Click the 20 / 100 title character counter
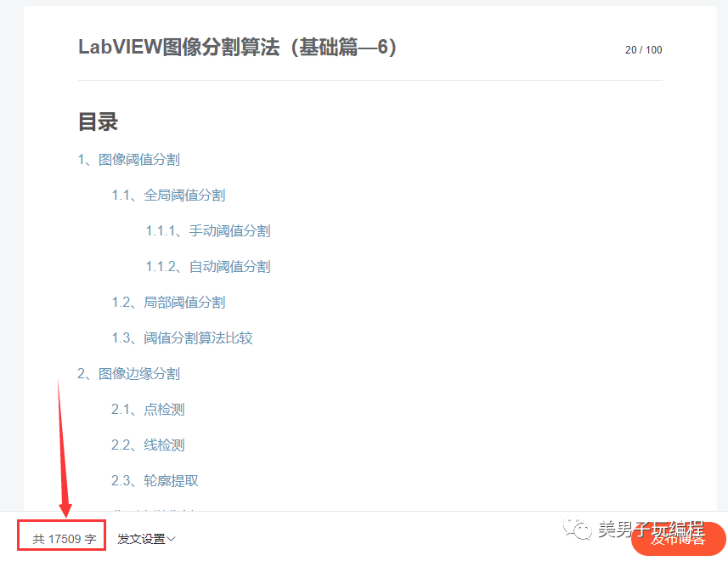Screen dimensions: 728x561 tap(644, 50)
